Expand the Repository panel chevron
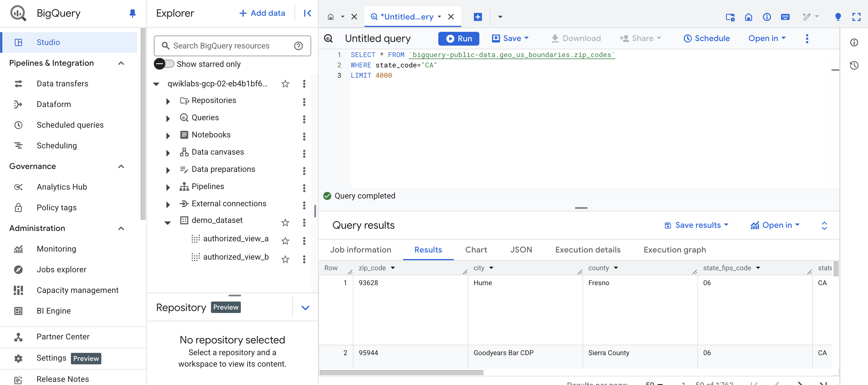This screenshot has width=868, height=385. (305, 308)
